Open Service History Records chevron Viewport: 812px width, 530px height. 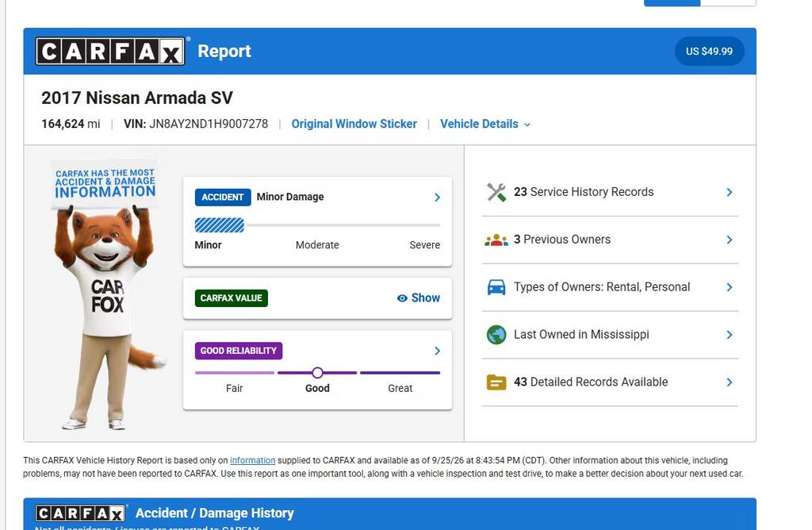coord(730,192)
